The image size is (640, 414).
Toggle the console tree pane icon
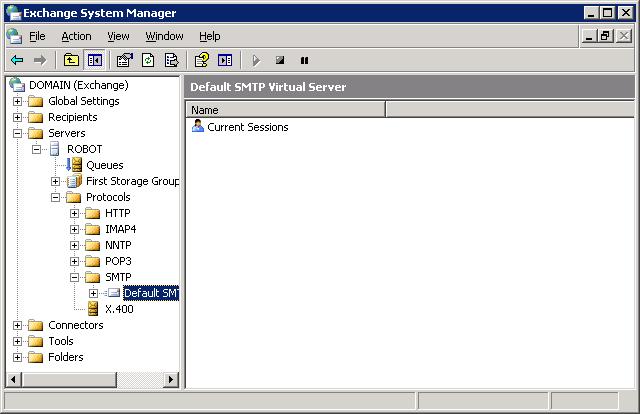95,60
